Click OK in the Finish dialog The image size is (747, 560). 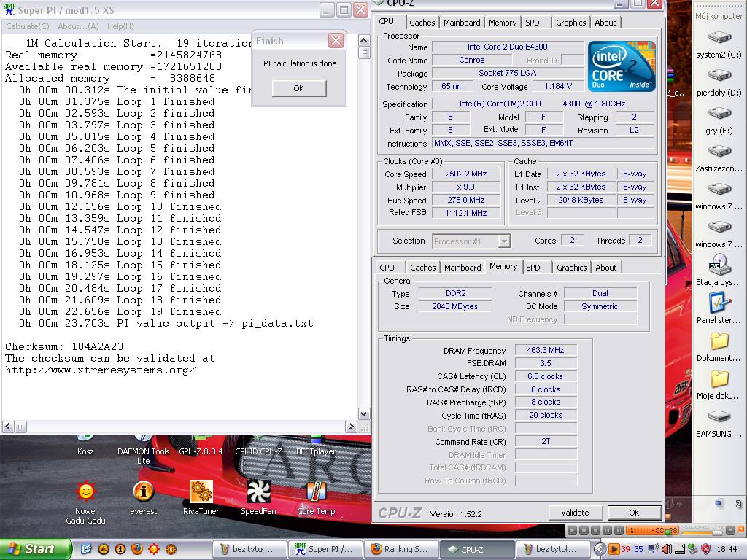coord(298,88)
